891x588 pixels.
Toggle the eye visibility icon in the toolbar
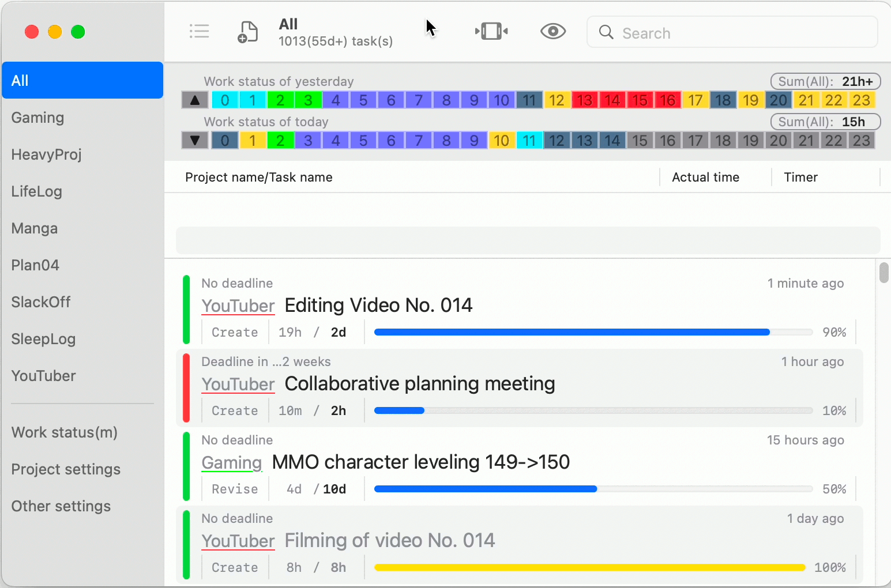click(x=552, y=31)
